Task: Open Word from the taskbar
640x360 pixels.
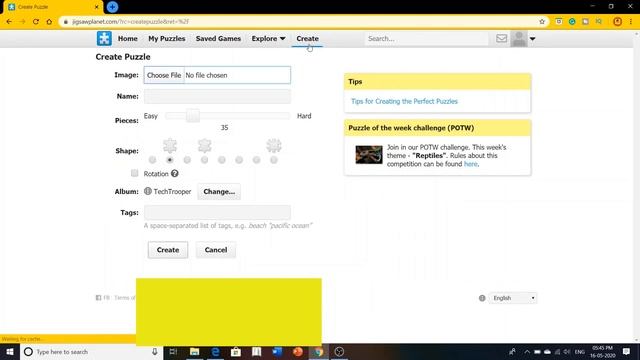Action: (277, 352)
